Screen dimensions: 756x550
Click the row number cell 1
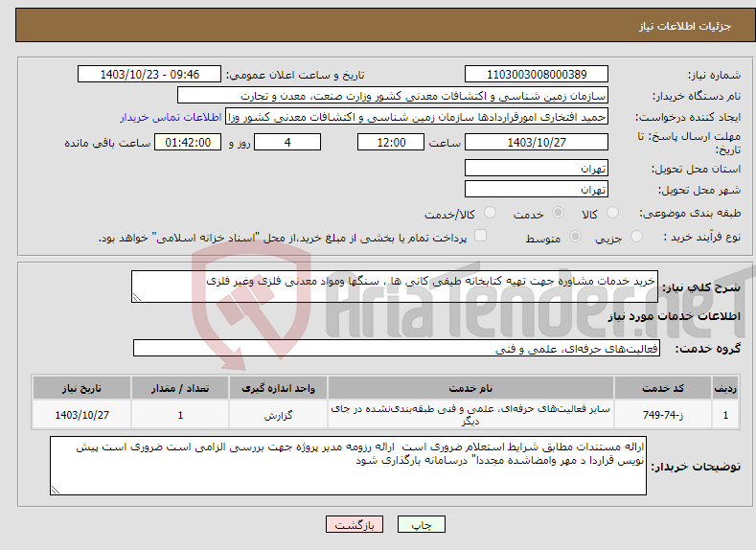pyautogui.click(x=725, y=415)
